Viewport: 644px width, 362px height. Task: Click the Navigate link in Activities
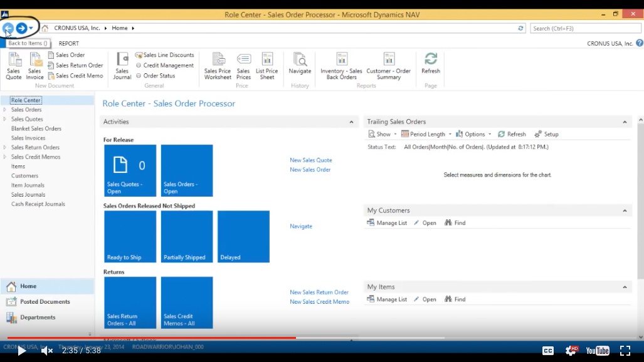pos(301,226)
